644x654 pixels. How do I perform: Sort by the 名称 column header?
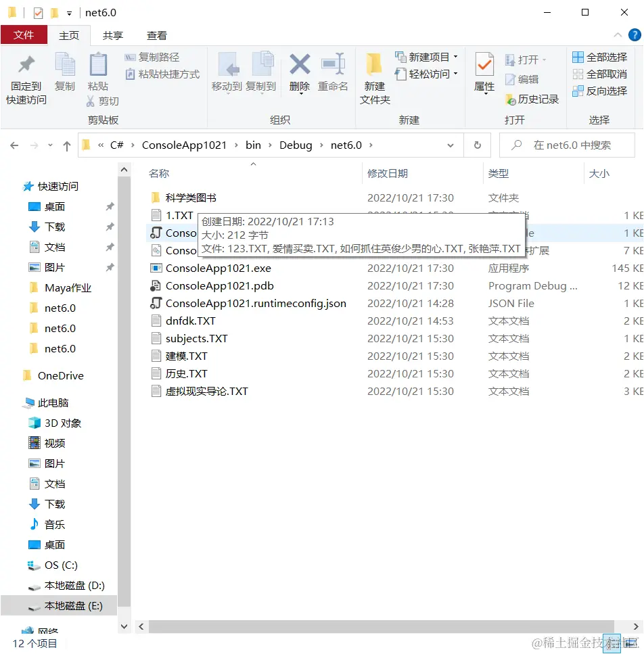(159, 174)
